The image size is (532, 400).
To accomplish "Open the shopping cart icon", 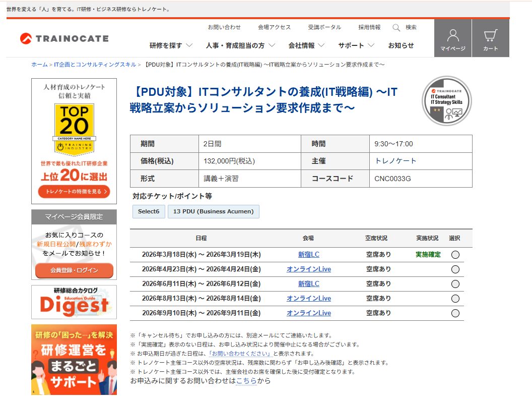I will [x=490, y=36].
